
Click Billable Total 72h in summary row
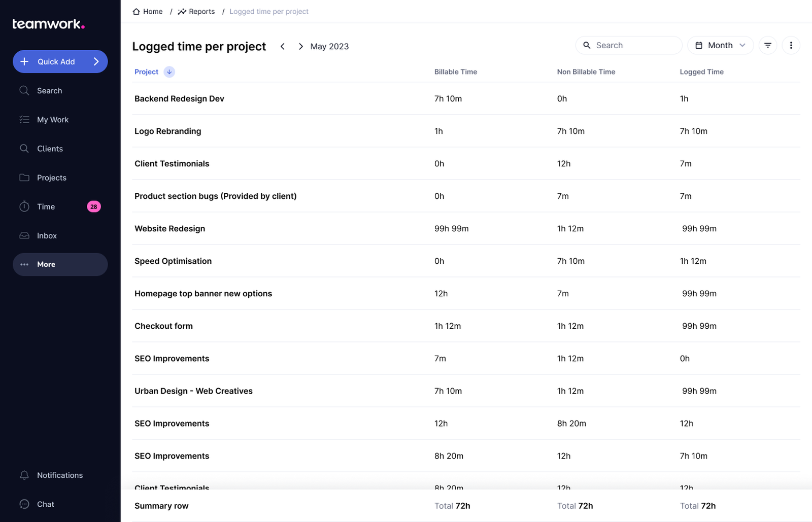pos(452,506)
